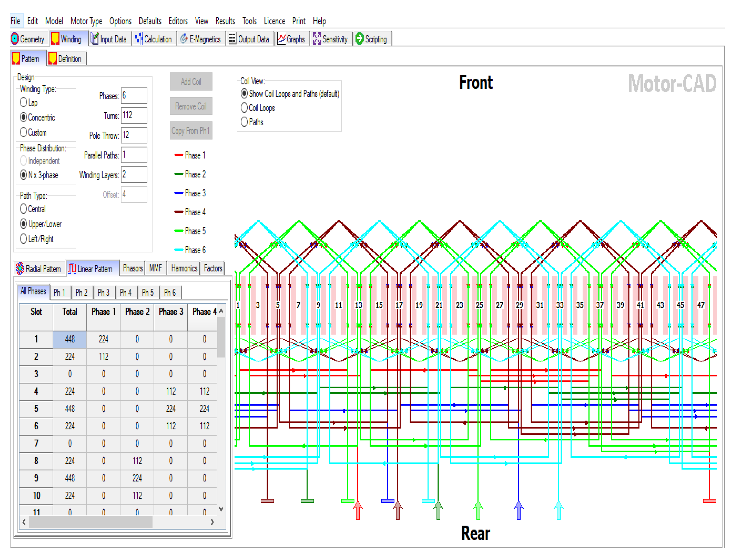Select Coil Loops view option

(244, 108)
